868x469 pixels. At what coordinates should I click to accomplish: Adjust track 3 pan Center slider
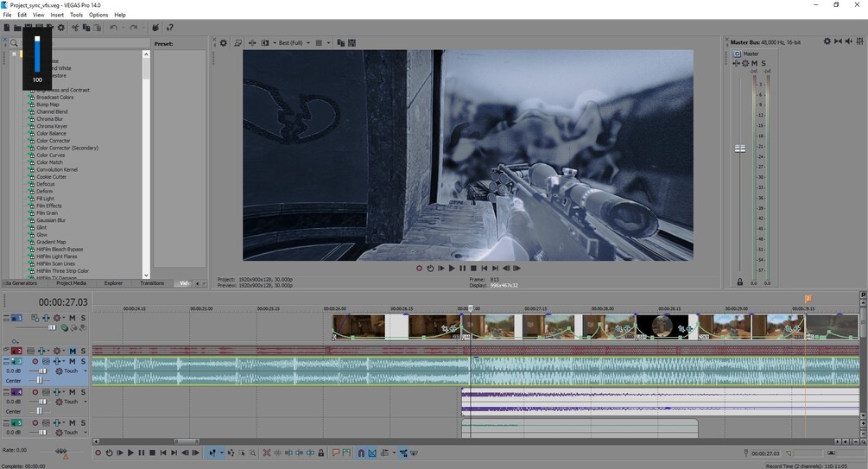(40, 380)
